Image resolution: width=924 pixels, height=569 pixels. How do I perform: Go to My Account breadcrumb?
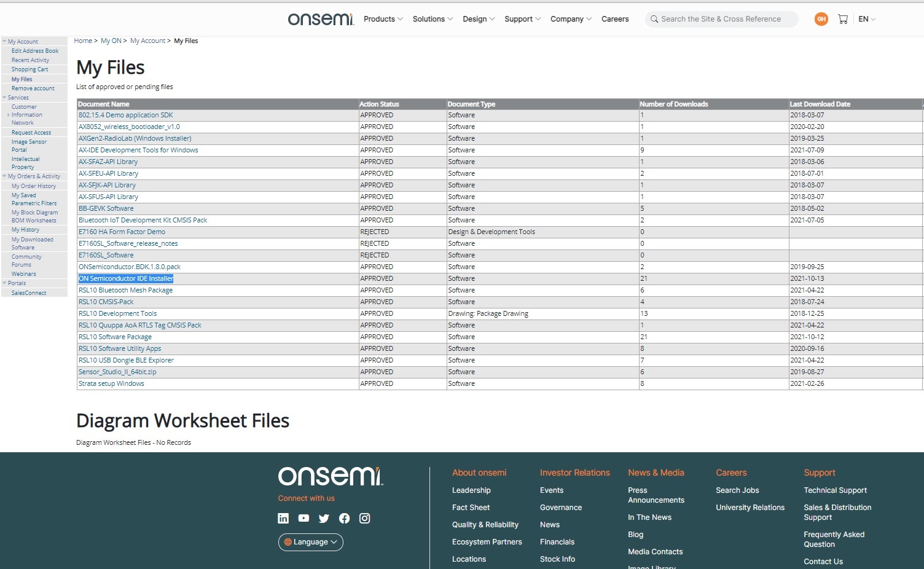click(147, 41)
